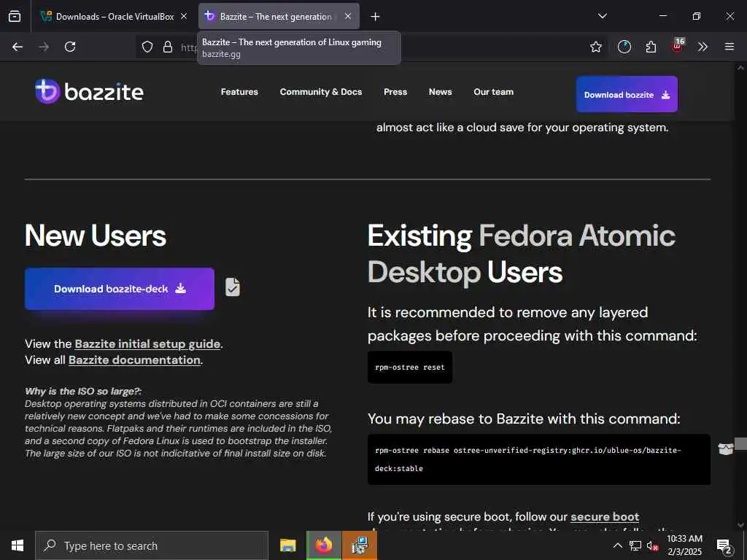
Task: Click the address bar URL field
Action: tap(371, 47)
